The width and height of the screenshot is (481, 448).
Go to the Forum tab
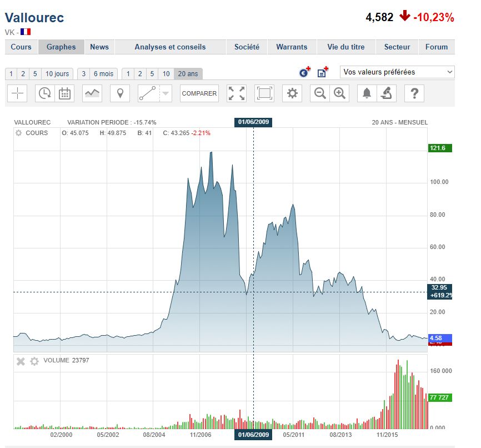tap(437, 47)
